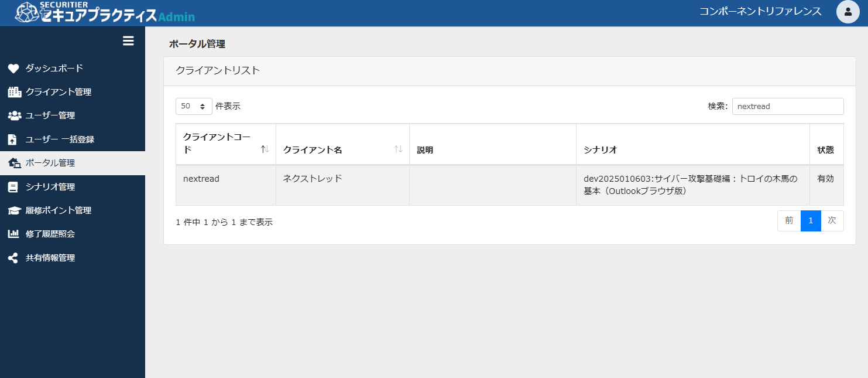Sort by クライアント名 column arrows
Screen dimensions: 868x378
click(398, 149)
